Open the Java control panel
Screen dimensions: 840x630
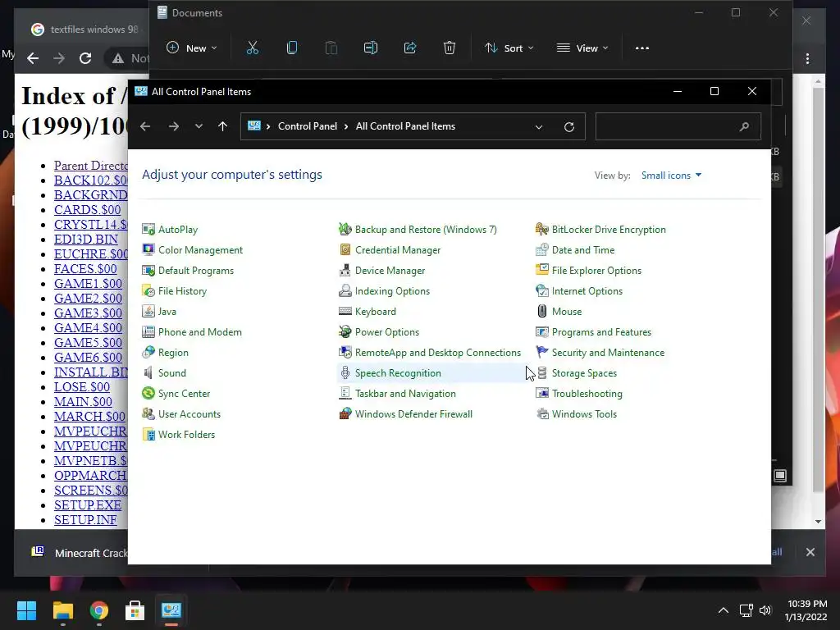(159, 312)
